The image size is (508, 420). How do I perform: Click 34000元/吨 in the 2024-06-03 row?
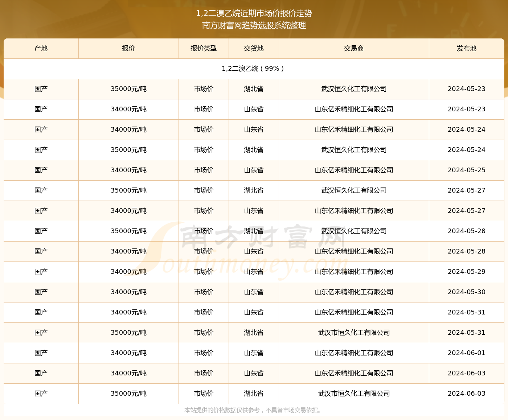coord(128,373)
